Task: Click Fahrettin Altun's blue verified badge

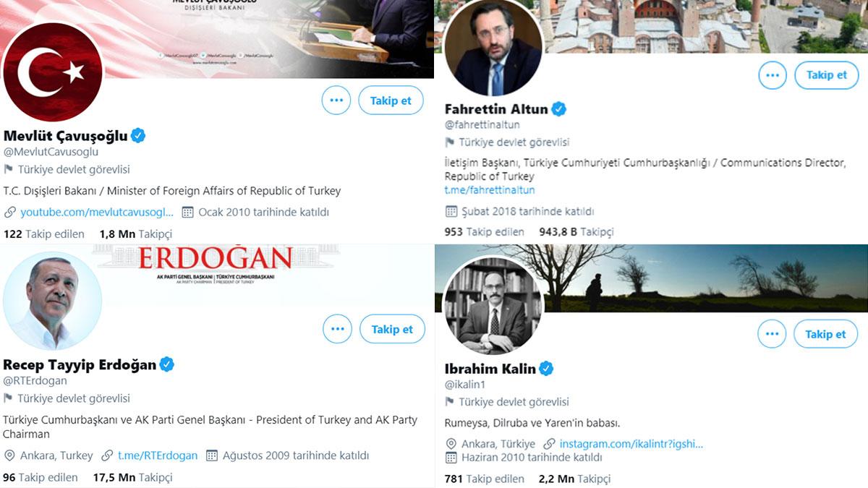Action: pos(558,109)
